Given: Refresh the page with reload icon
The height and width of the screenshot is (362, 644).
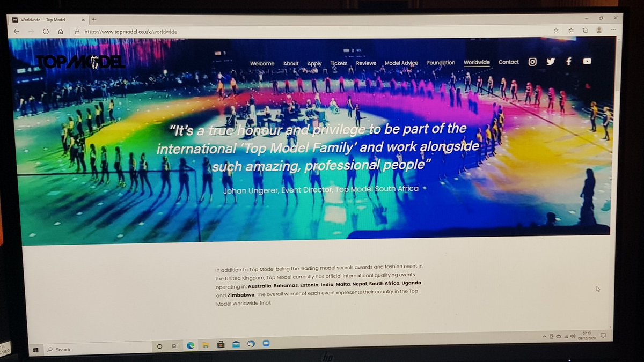Looking at the screenshot, I should (x=46, y=32).
